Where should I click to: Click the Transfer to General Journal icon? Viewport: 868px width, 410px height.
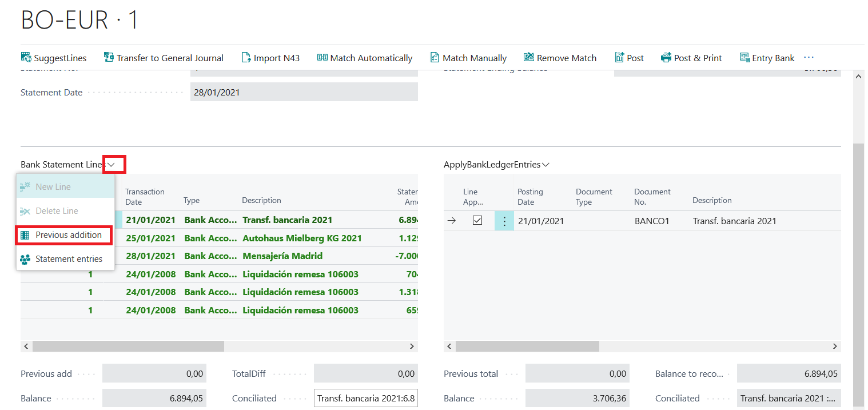point(109,57)
